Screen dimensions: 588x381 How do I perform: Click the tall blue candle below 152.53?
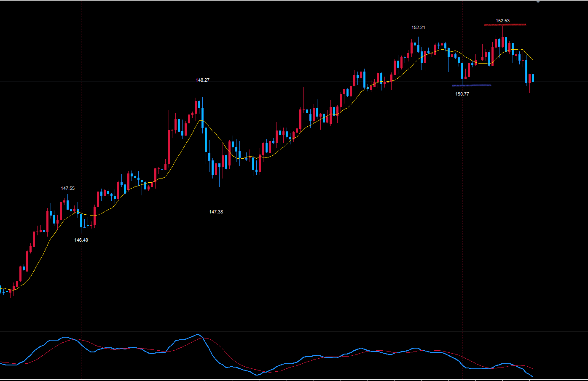pyautogui.click(x=506, y=44)
